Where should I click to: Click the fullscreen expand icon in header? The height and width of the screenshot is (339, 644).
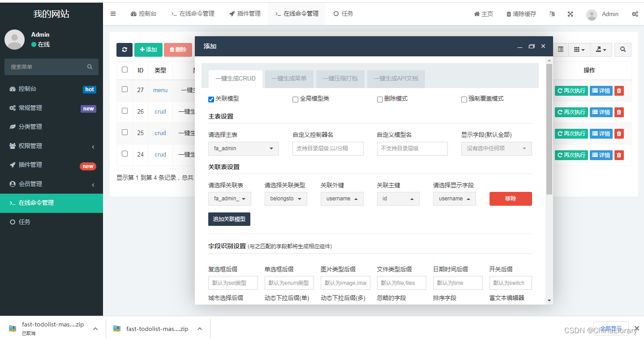click(570, 14)
